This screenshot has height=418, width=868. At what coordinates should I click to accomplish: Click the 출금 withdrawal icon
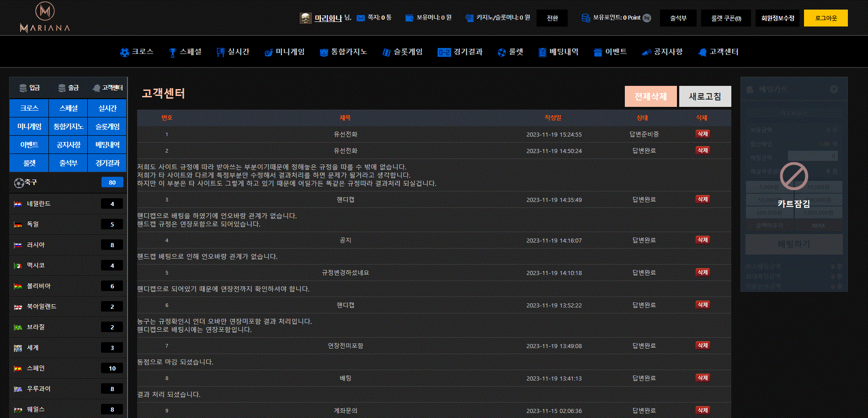(62, 88)
